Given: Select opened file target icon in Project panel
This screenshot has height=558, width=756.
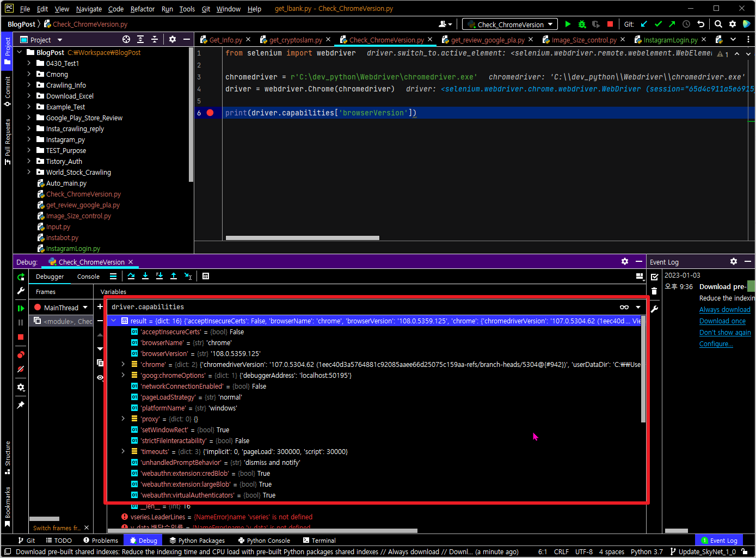Looking at the screenshot, I should pos(126,39).
